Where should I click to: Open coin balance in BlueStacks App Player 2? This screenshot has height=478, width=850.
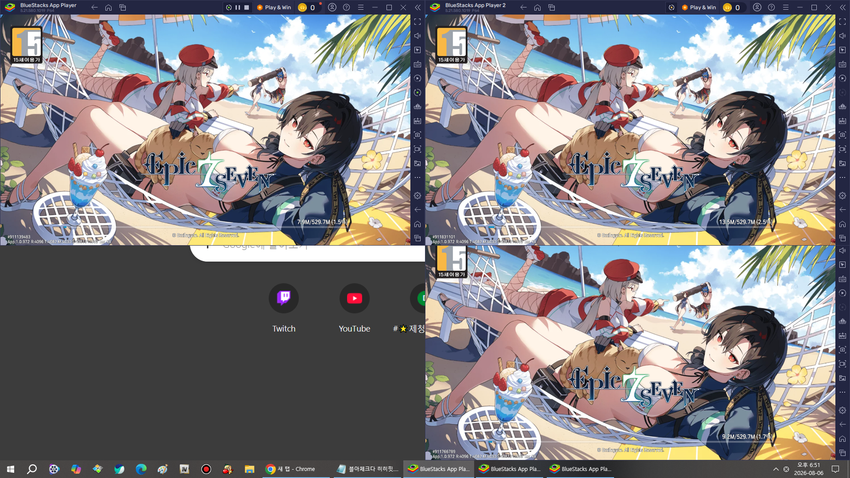(x=732, y=8)
